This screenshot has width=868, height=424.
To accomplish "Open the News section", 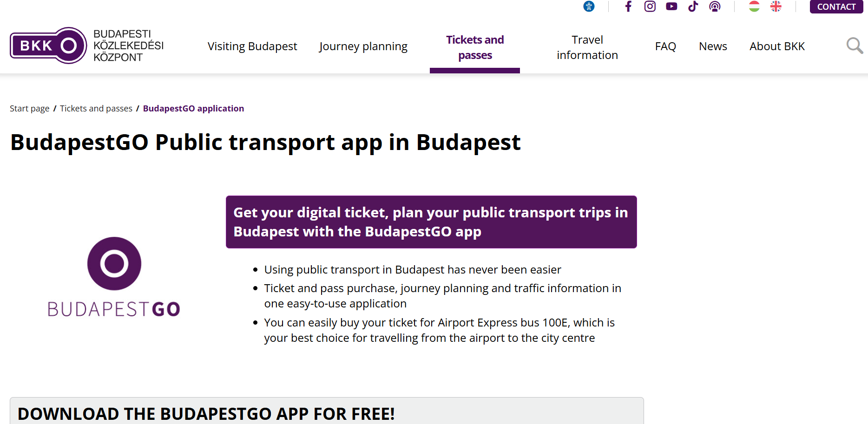I will point(713,46).
